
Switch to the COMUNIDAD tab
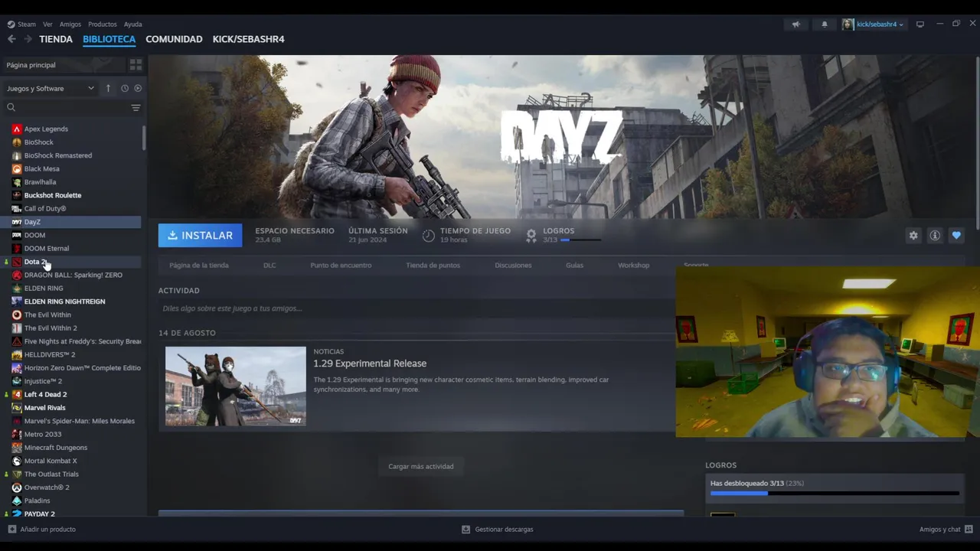click(174, 39)
